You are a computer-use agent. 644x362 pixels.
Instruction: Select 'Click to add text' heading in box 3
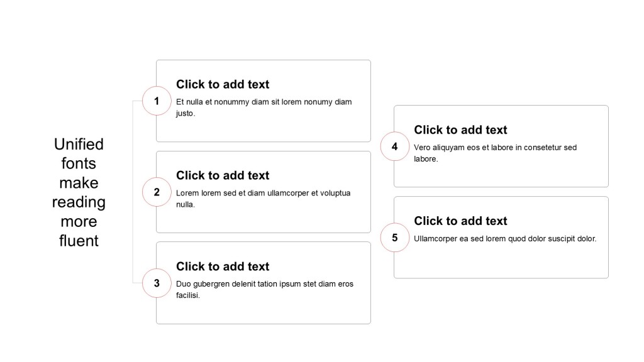223,266
